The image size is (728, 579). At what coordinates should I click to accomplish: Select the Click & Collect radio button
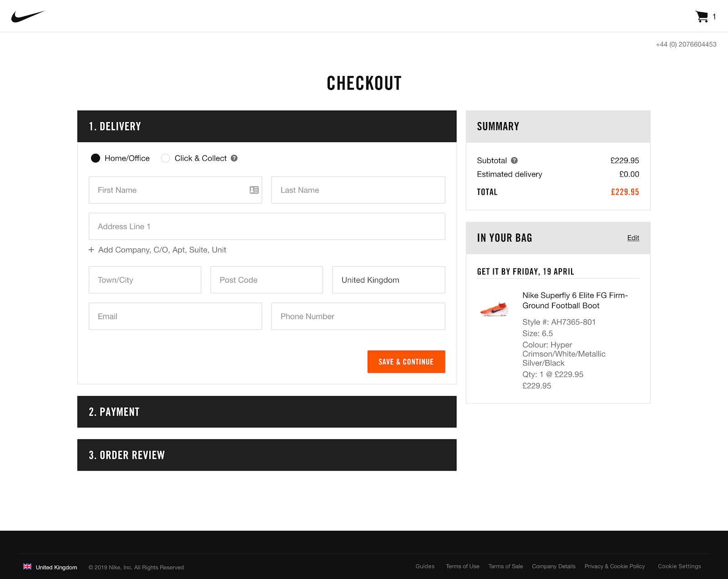(166, 158)
